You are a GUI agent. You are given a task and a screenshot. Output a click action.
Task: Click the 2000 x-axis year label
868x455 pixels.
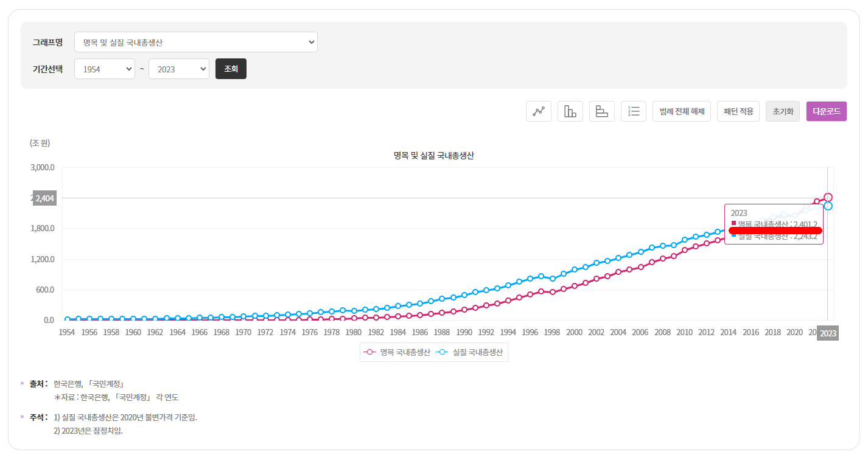(x=574, y=333)
